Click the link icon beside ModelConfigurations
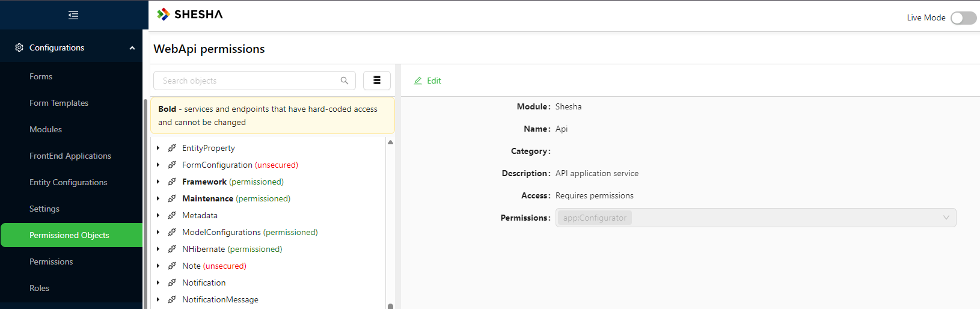Image resolution: width=980 pixels, height=309 pixels. pyautogui.click(x=172, y=232)
